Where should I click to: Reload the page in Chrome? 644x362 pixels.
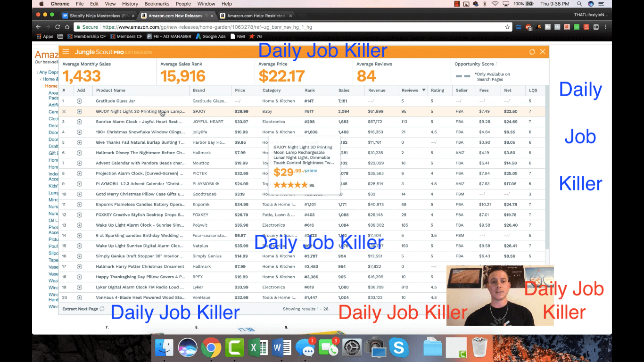58,27
